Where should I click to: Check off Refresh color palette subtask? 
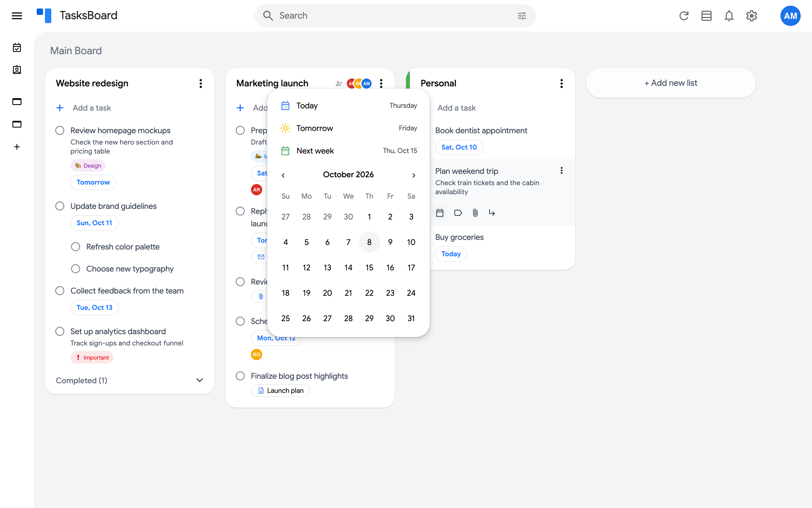point(76,247)
